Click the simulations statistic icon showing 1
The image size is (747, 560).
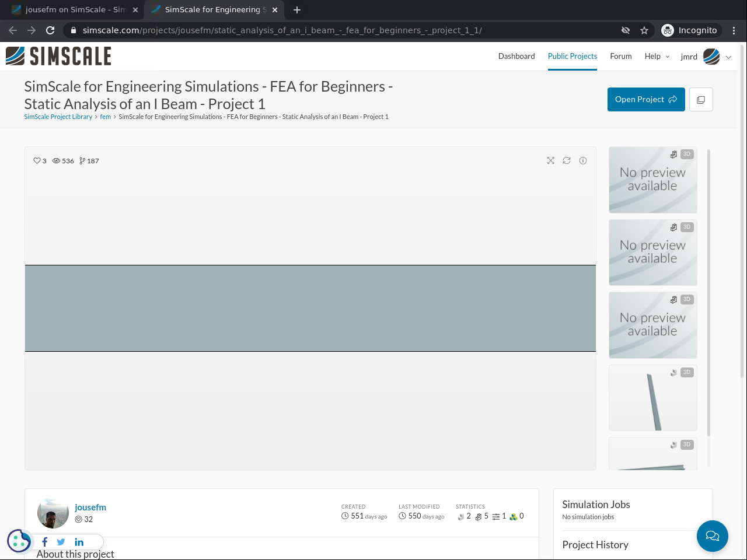coord(496,516)
